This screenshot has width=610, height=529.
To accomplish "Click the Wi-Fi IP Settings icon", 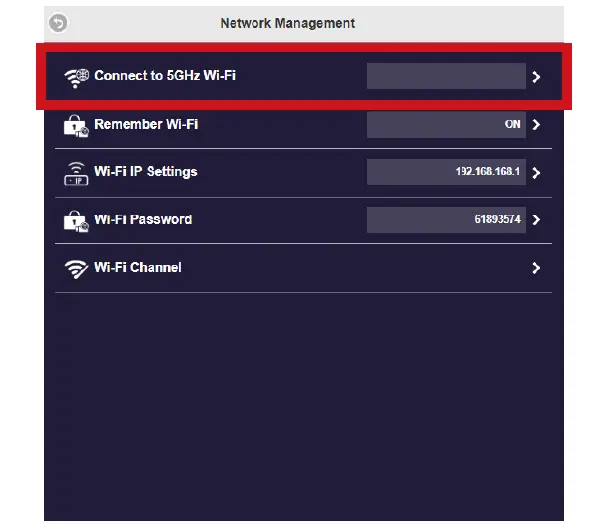I will click(x=76, y=173).
